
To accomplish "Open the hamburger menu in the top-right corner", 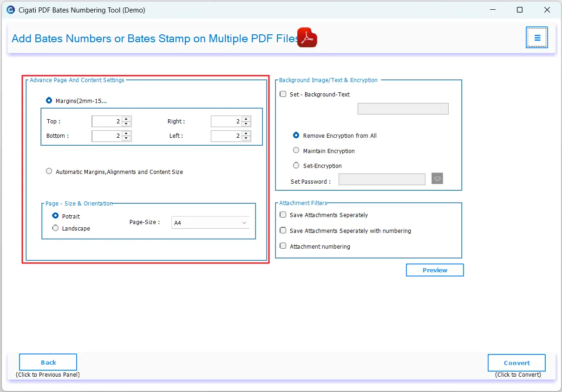I will pyautogui.click(x=536, y=38).
